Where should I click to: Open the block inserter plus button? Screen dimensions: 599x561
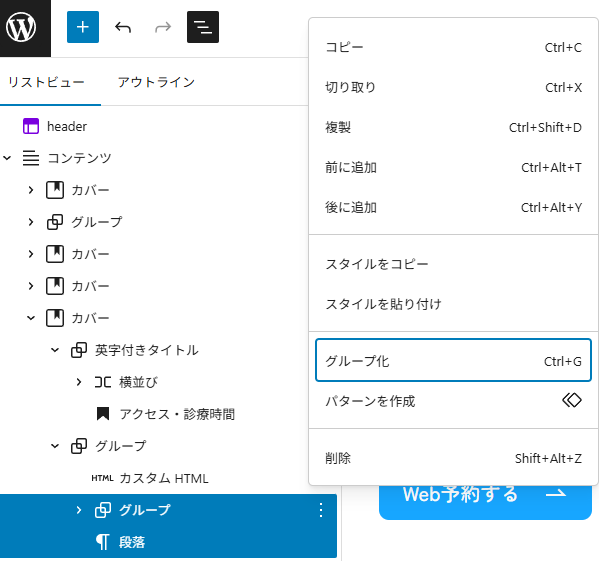pyautogui.click(x=83, y=27)
